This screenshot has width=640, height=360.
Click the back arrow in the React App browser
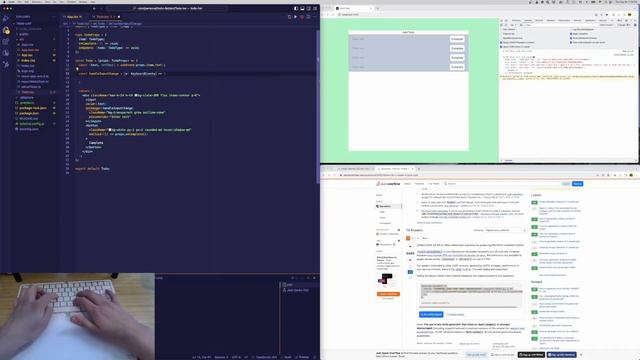click(323, 15)
